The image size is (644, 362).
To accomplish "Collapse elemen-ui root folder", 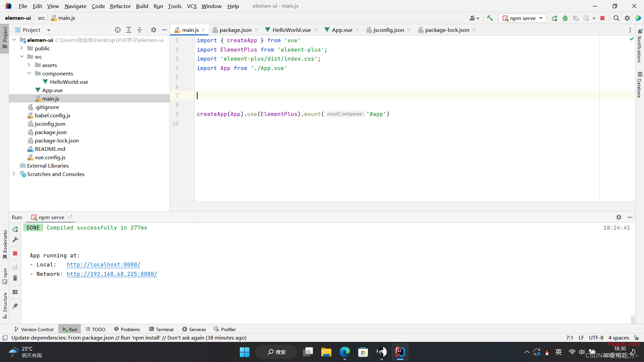I will [x=14, y=40].
